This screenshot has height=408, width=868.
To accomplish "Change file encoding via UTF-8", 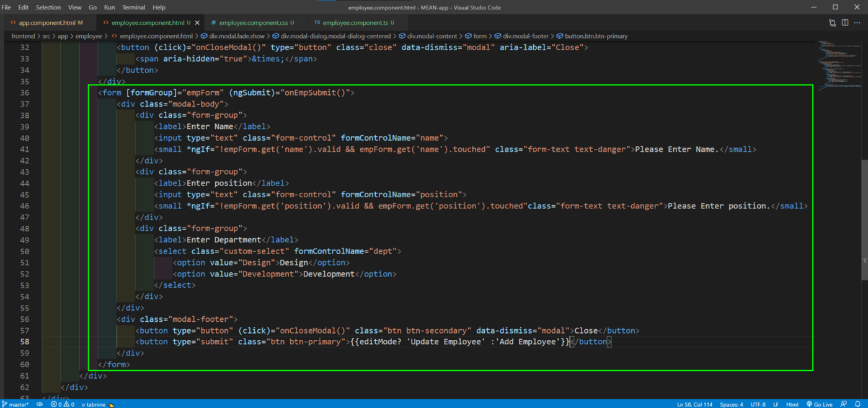I will coord(758,404).
